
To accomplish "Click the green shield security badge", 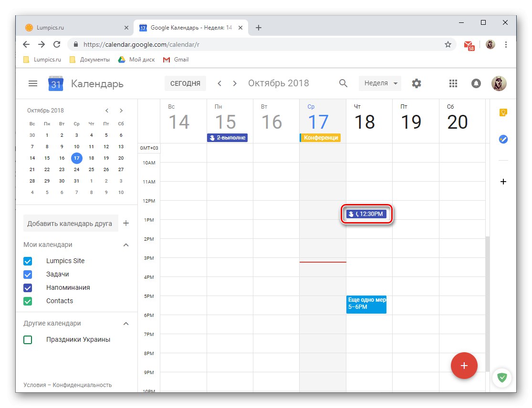I will [502, 377].
